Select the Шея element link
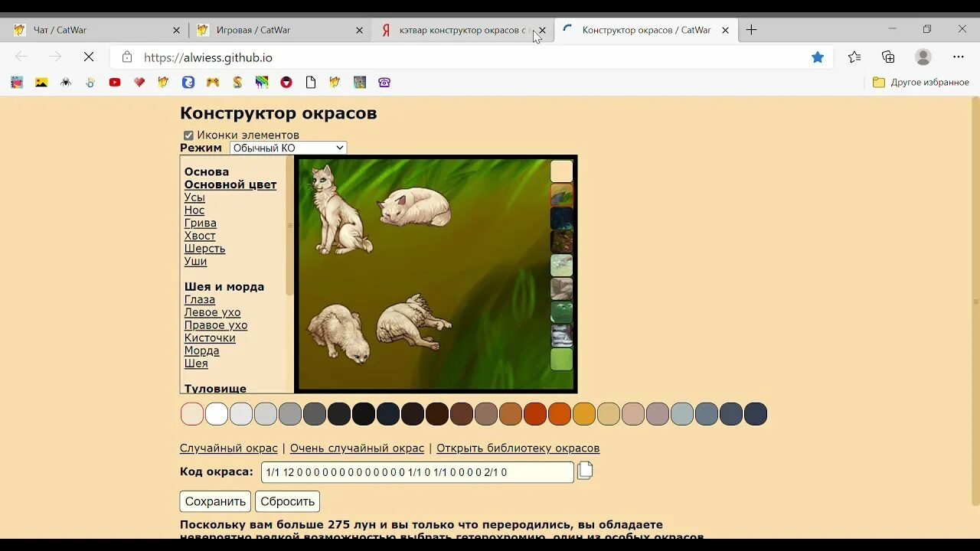Image resolution: width=980 pixels, height=551 pixels. 196,364
